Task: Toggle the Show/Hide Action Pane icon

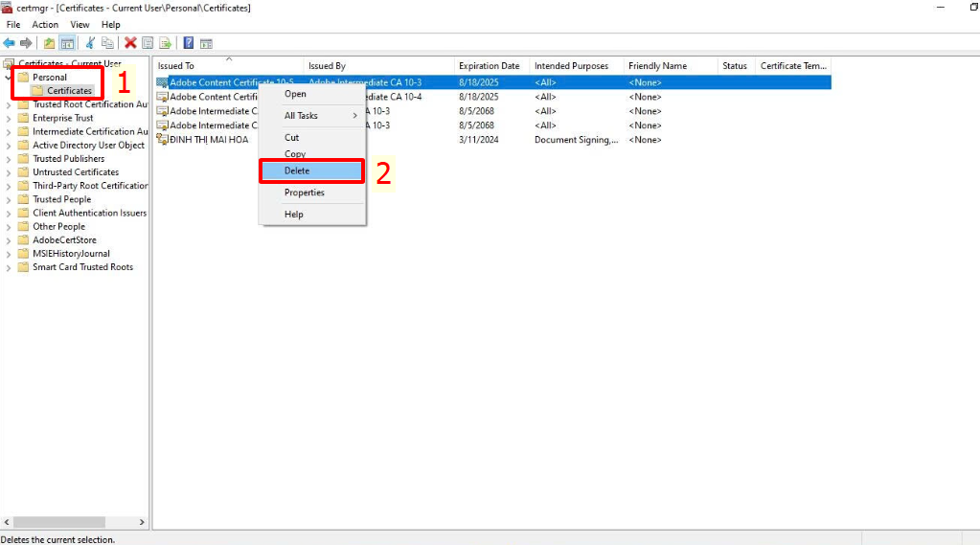Action: point(206,43)
